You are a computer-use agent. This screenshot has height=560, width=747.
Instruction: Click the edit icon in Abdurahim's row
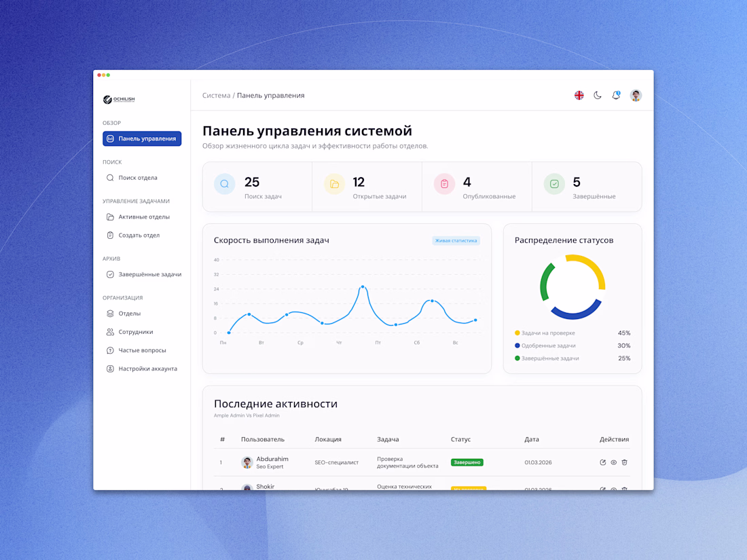click(602, 462)
